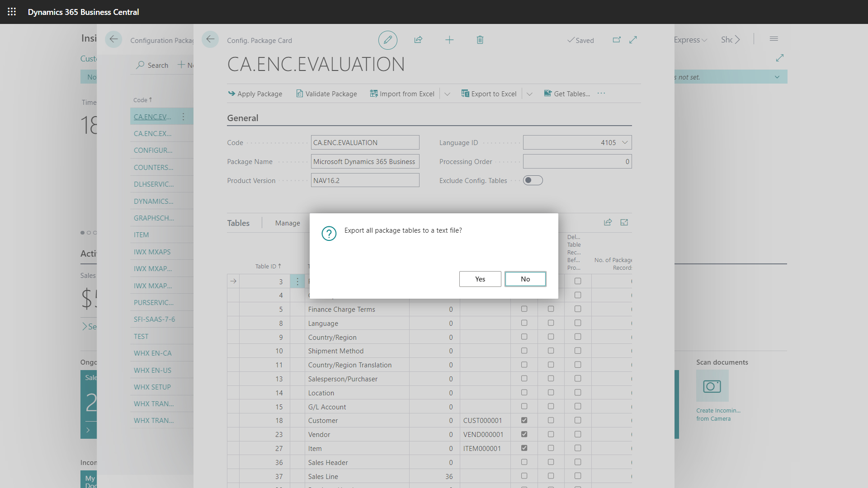Viewport: 868px width, 488px height.
Task: Confirm export by clicking Yes
Action: (x=480, y=279)
